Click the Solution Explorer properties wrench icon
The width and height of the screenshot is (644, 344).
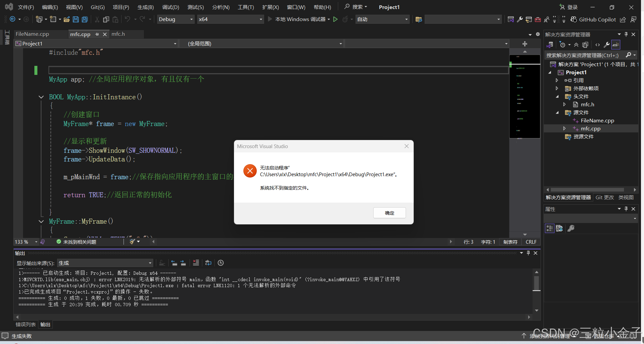(607, 44)
